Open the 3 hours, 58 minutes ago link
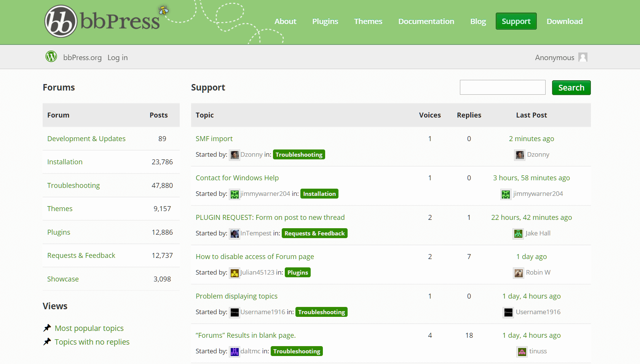 tap(531, 178)
